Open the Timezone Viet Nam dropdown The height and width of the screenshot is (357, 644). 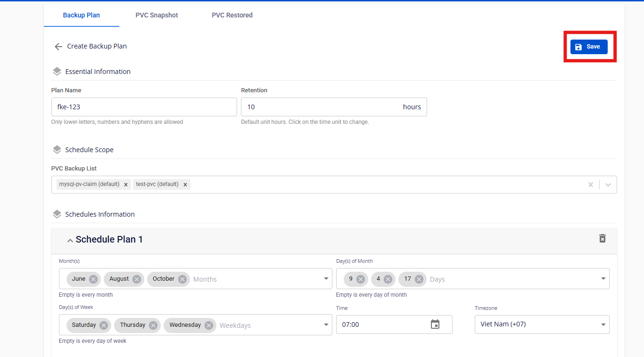coord(603,325)
